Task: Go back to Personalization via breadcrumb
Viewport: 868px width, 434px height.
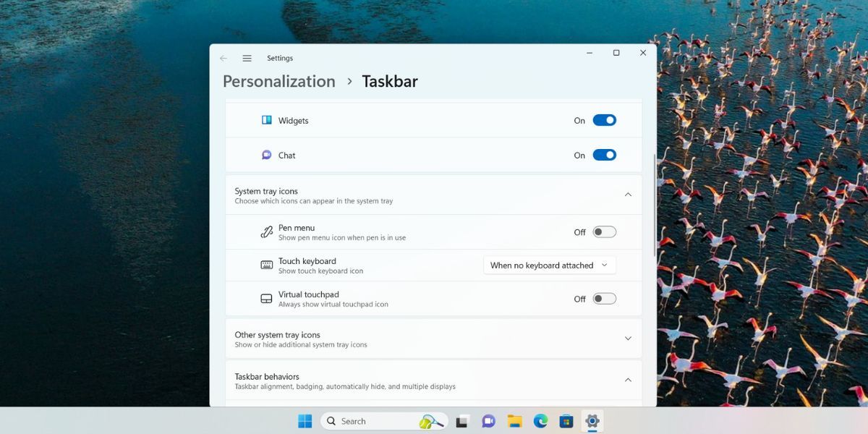Action: [x=278, y=81]
